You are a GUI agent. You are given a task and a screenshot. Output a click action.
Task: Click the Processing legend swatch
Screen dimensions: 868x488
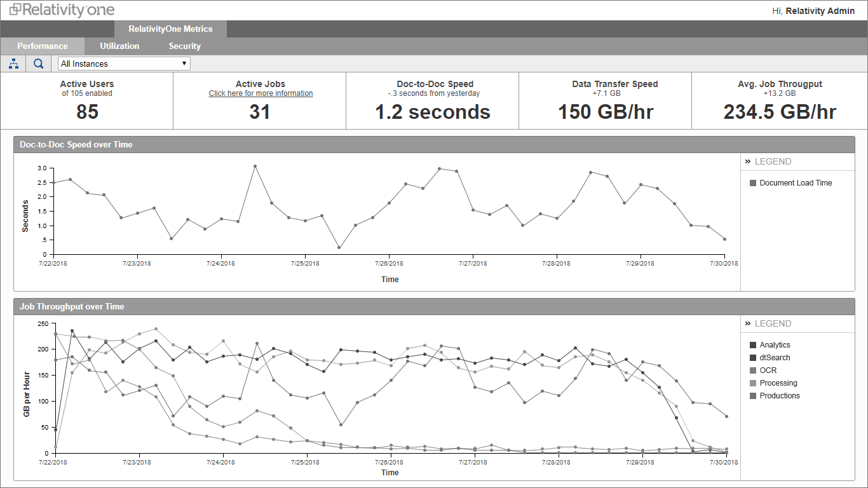pos(753,383)
